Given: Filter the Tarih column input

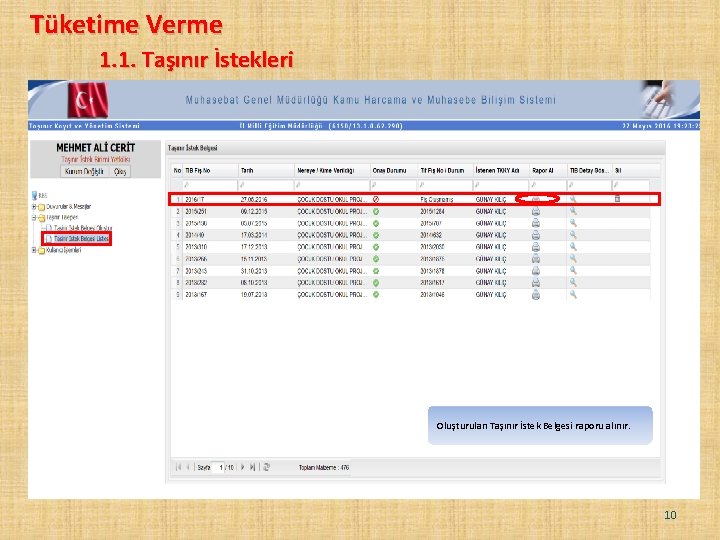Looking at the screenshot, I should 266,185.
